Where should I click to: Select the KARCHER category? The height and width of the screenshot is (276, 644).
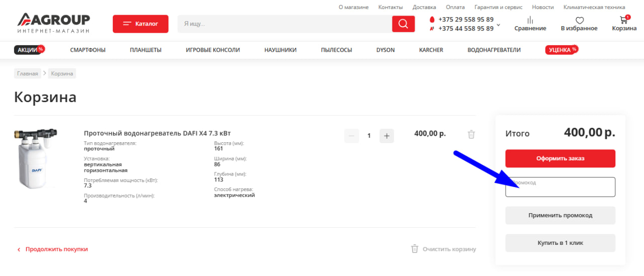431,50
